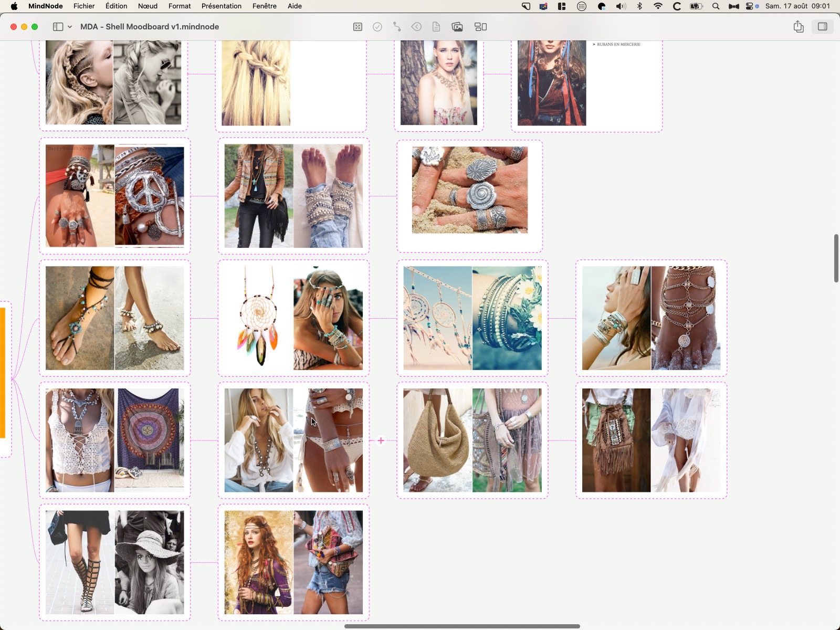Select the silver rings on sand image node
The width and height of the screenshot is (840, 630).
(469, 190)
